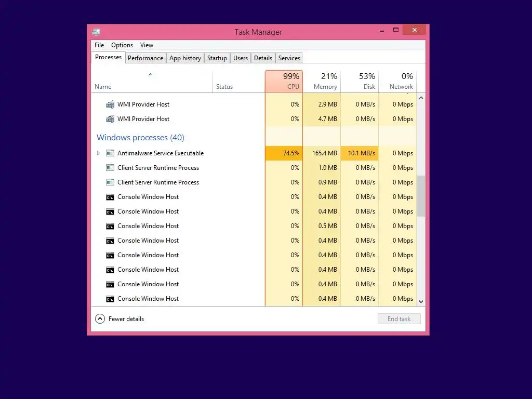Sort by the 21% Memory column header
This screenshot has height=399, width=532.
point(322,82)
